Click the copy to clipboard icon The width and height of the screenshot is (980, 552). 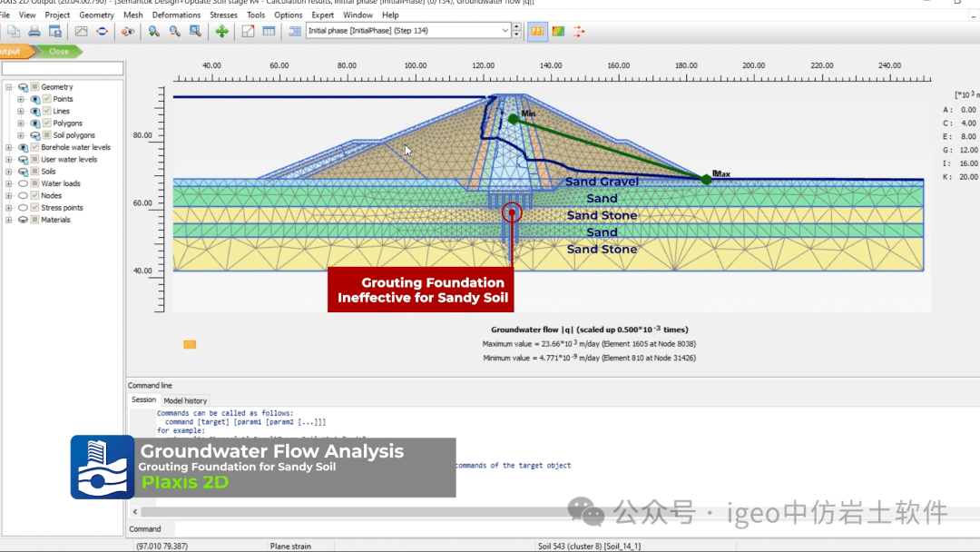pyautogui.click(x=14, y=31)
